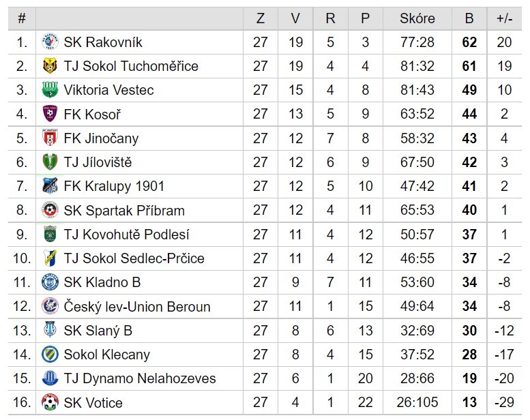
Task: Open the TJ Kovohutě Podlesí team link
Action: pos(126,235)
